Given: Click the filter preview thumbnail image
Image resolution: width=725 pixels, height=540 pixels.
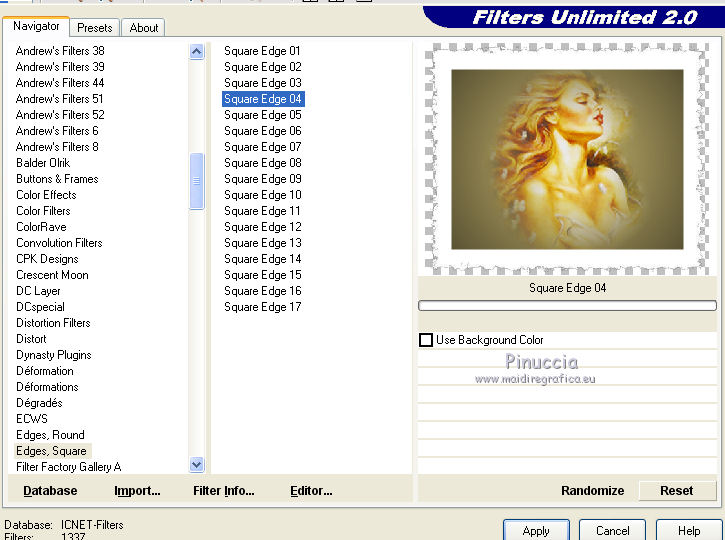Looking at the screenshot, I should [x=567, y=159].
